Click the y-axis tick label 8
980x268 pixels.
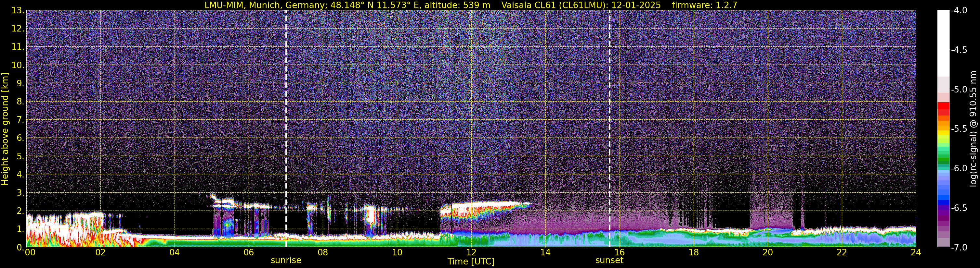[20, 102]
